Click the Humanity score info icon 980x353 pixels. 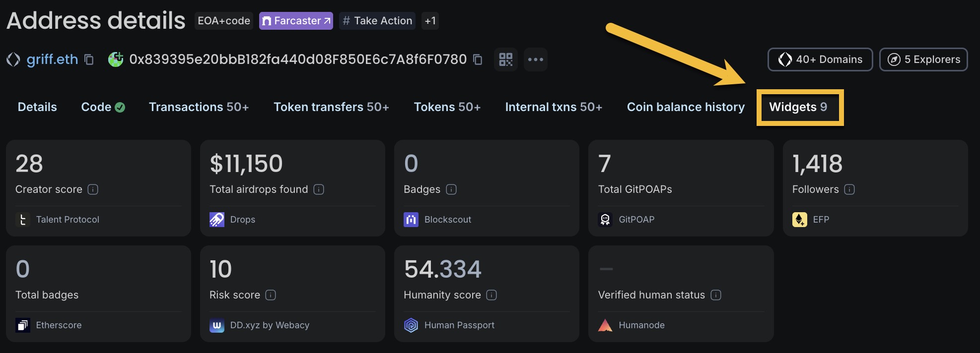pyautogui.click(x=491, y=295)
